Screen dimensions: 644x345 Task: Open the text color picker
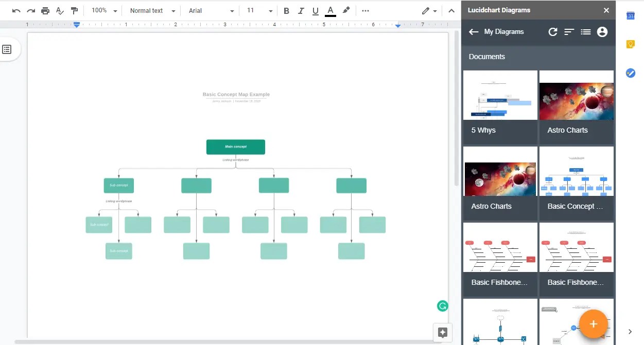pos(330,11)
